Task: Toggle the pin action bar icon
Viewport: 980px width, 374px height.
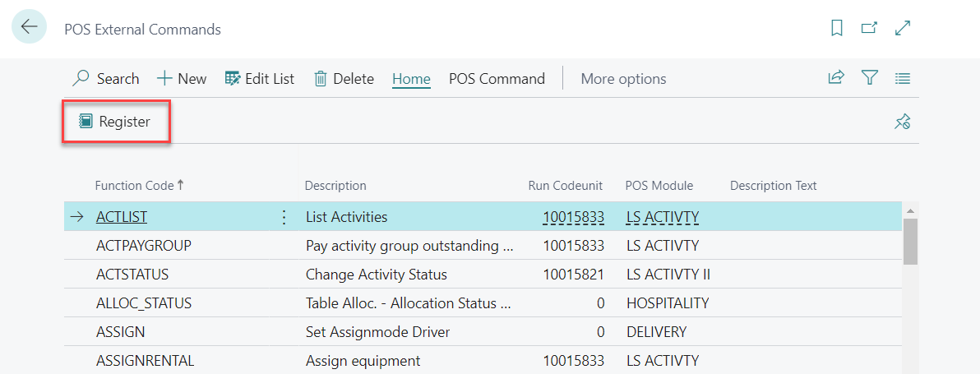Action: pos(903,122)
